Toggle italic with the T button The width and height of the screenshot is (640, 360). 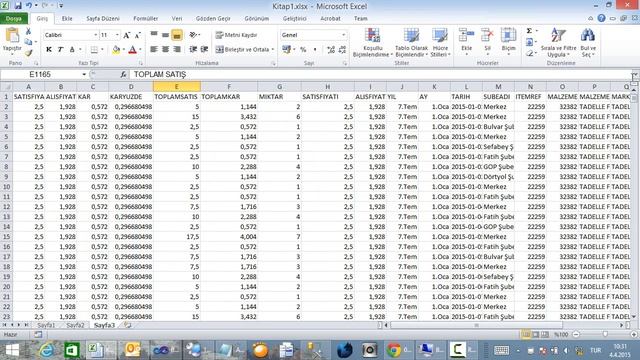60,49
